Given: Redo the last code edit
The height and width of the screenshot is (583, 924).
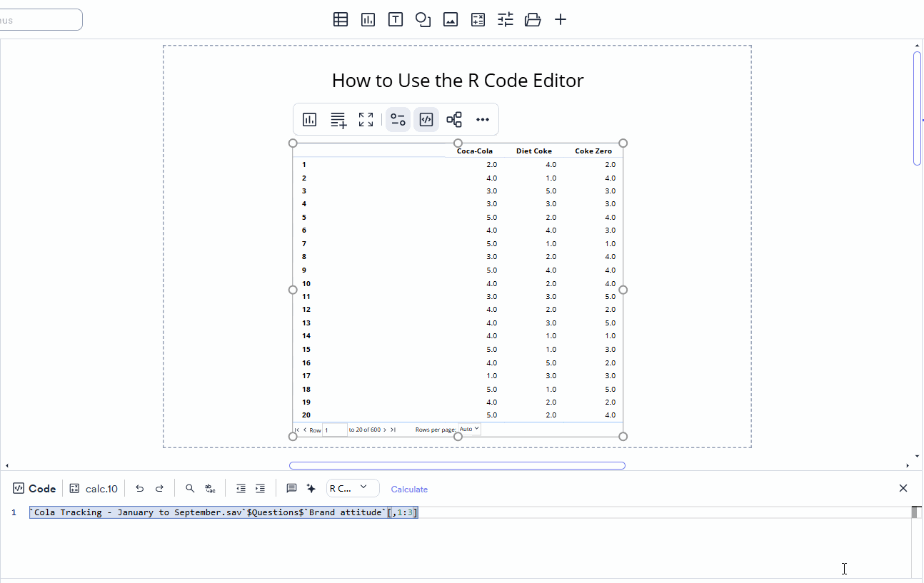Looking at the screenshot, I should (x=160, y=489).
